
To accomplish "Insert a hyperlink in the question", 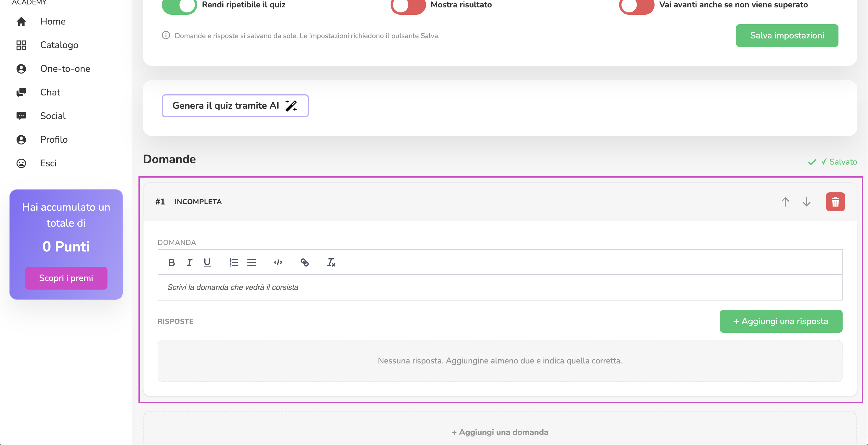I will tap(305, 262).
